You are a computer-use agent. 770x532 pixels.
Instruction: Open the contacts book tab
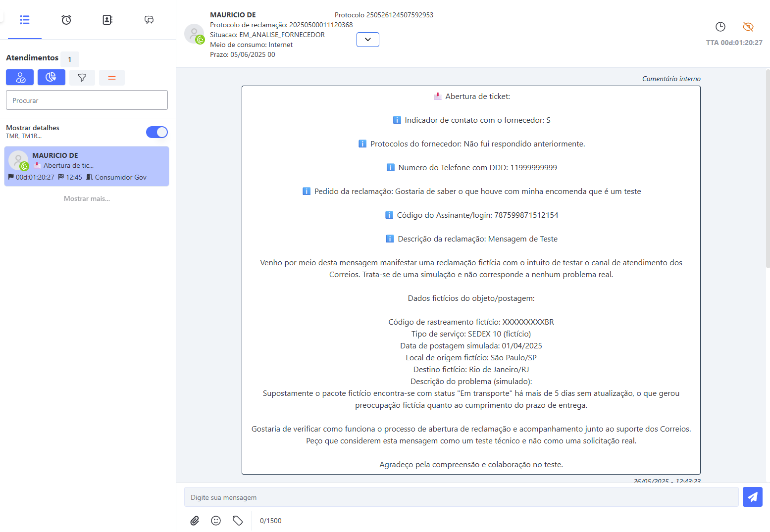click(107, 20)
